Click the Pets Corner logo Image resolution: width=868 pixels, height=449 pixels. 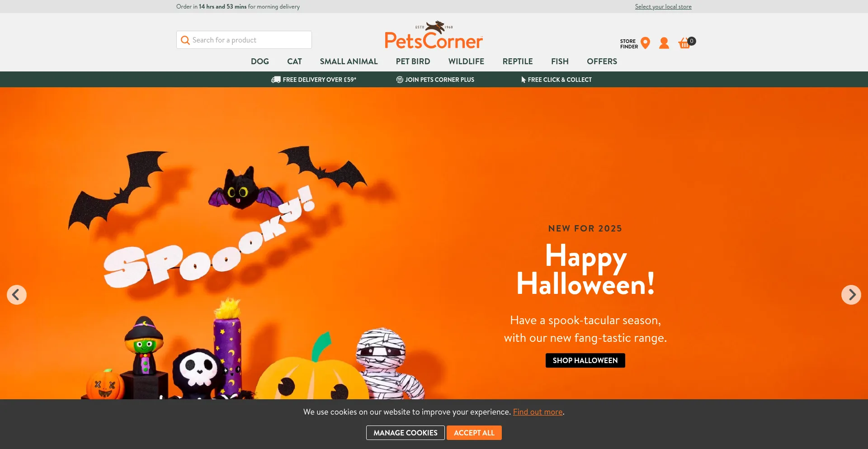(434, 35)
